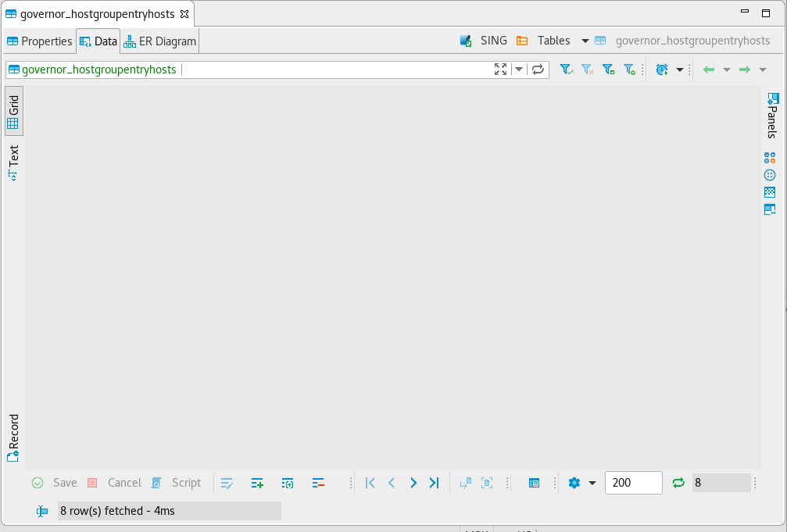Click the orange Tables icon in breadcrumb

click(x=522, y=41)
